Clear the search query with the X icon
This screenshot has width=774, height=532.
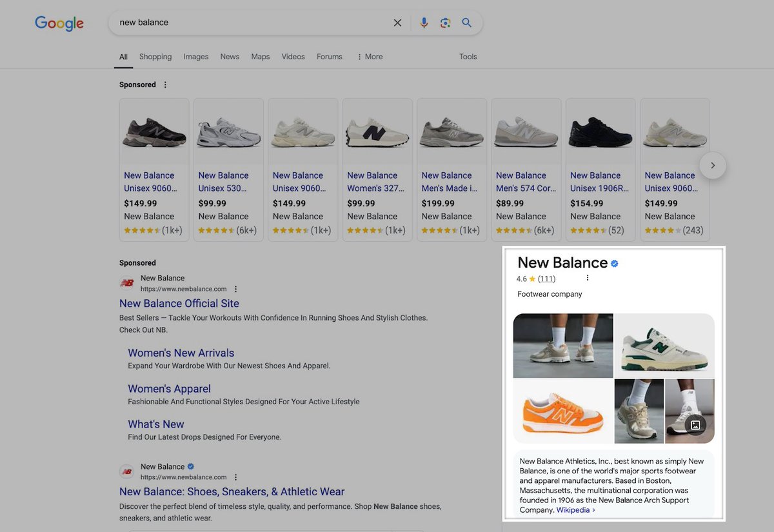398,22
